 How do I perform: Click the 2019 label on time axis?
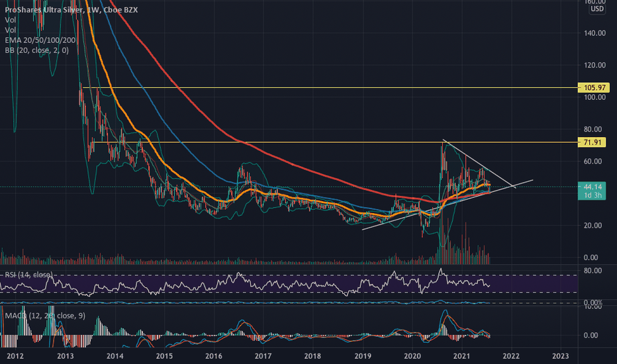(x=362, y=356)
